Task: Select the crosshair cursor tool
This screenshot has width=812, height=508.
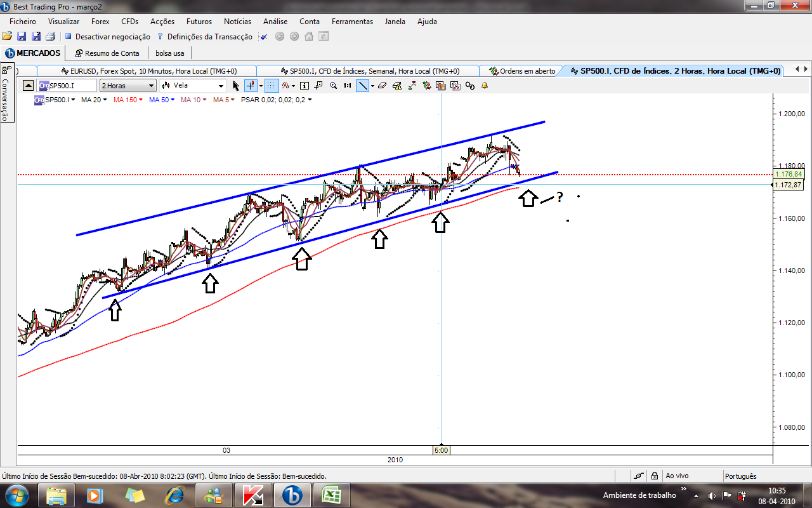Action: (251, 86)
